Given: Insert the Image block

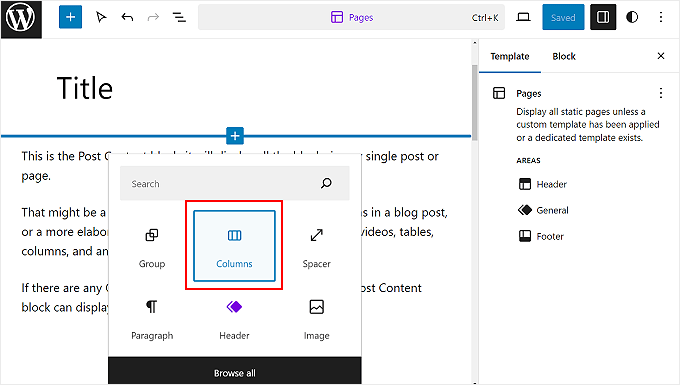Looking at the screenshot, I should [x=317, y=319].
